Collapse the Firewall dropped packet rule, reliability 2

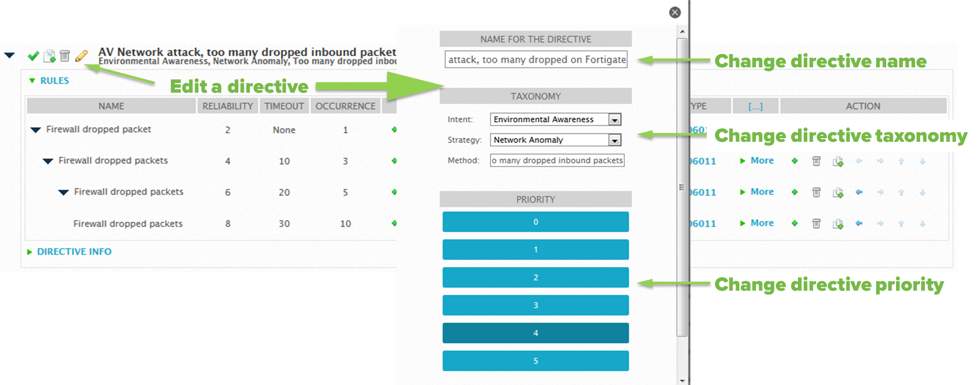click(35, 130)
